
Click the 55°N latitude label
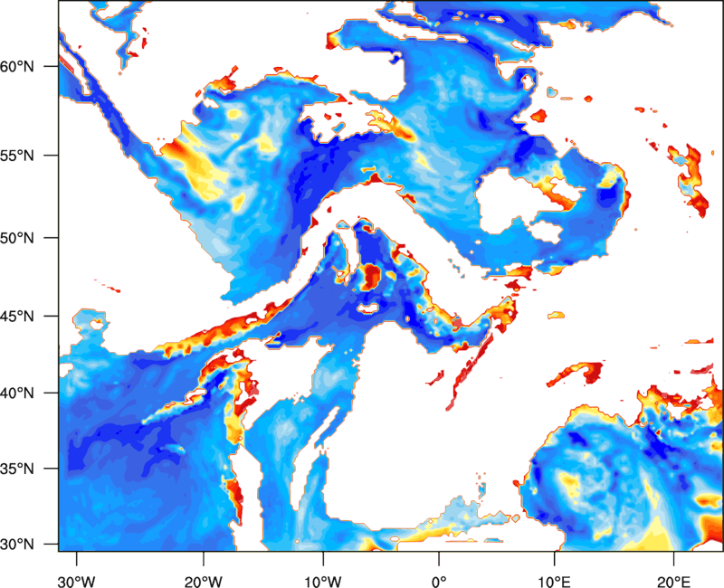(x=17, y=156)
